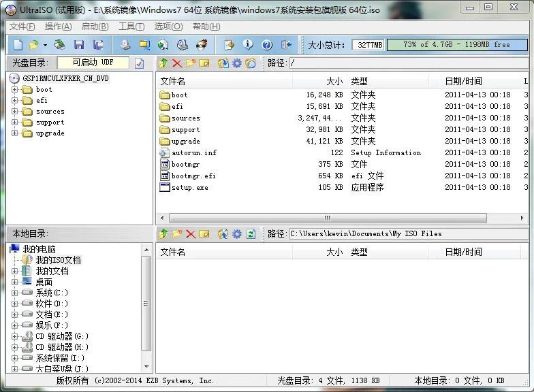The width and height of the screenshot is (534, 392).
Task: Expand the 我的文档 node in local tree
Action: click(15, 271)
